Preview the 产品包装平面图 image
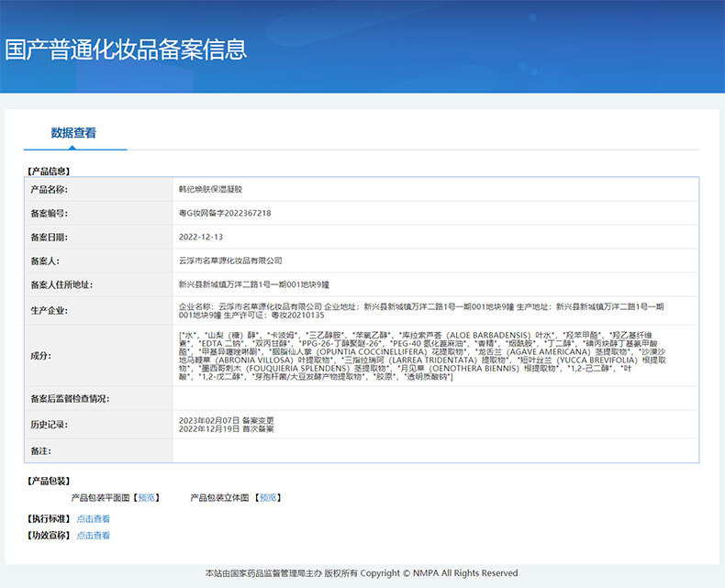The width and height of the screenshot is (725, 588). click(x=147, y=498)
